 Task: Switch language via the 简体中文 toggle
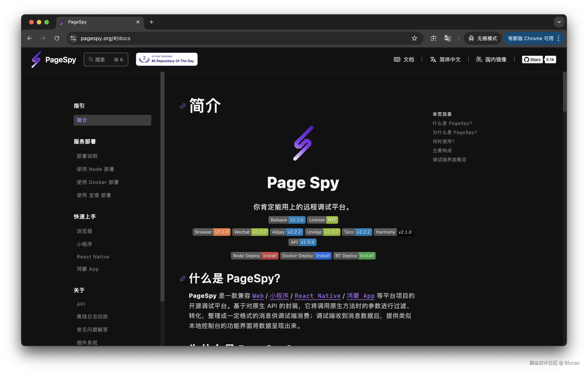coord(445,59)
